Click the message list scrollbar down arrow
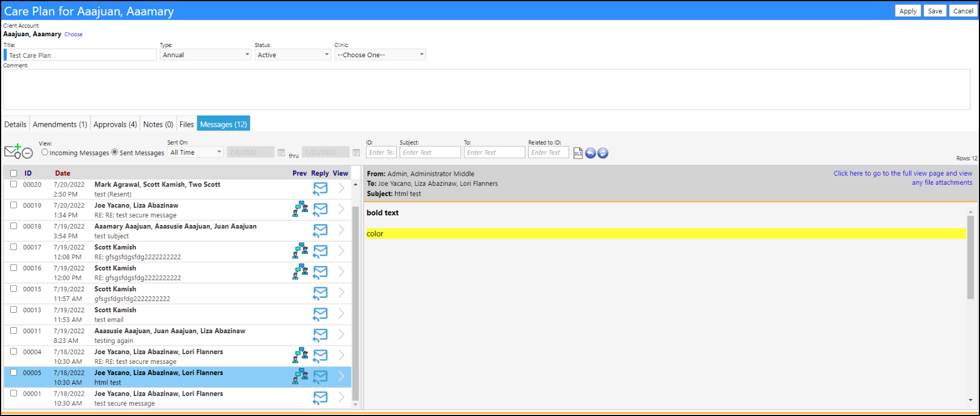980x416 pixels. point(355,405)
